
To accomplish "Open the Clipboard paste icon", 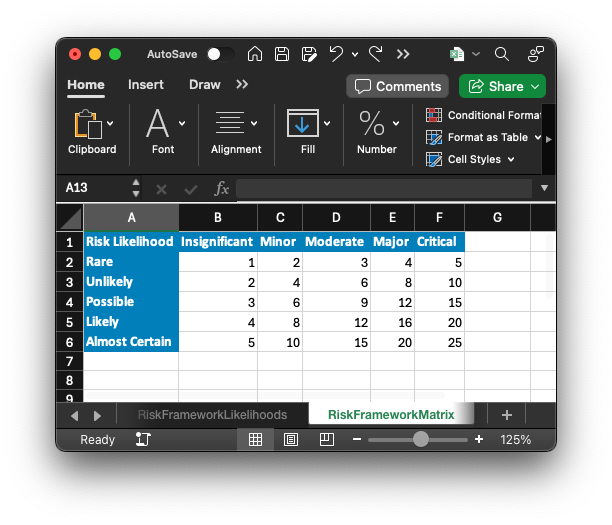I will 86,124.
